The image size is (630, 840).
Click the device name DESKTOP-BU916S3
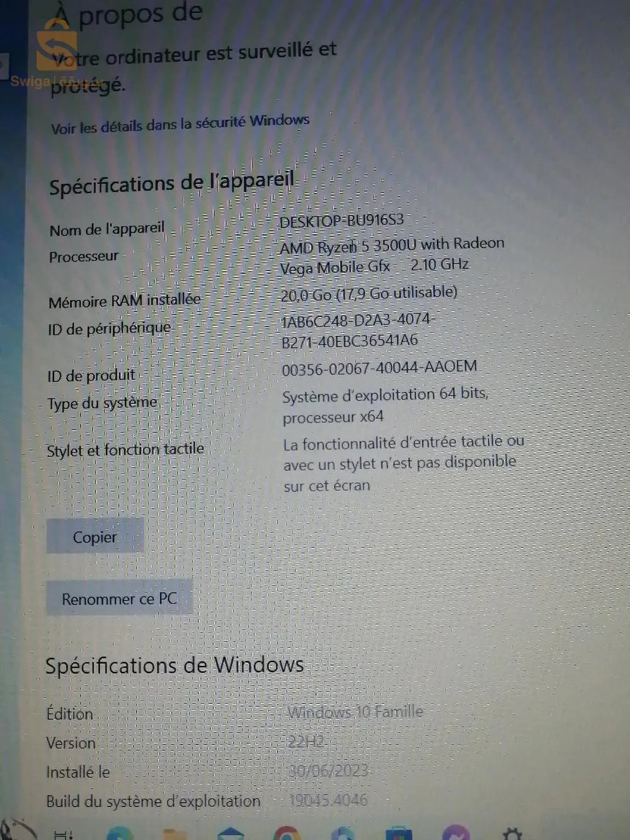point(341,221)
